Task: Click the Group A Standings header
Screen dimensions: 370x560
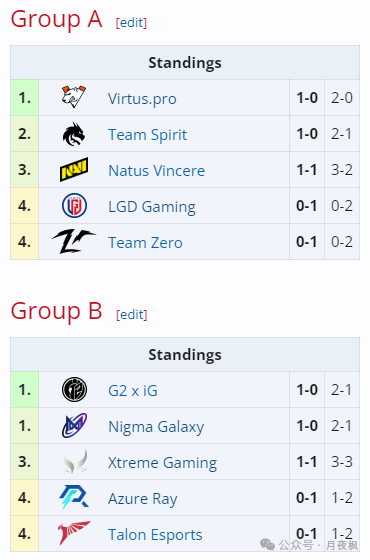Action: (185, 62)
